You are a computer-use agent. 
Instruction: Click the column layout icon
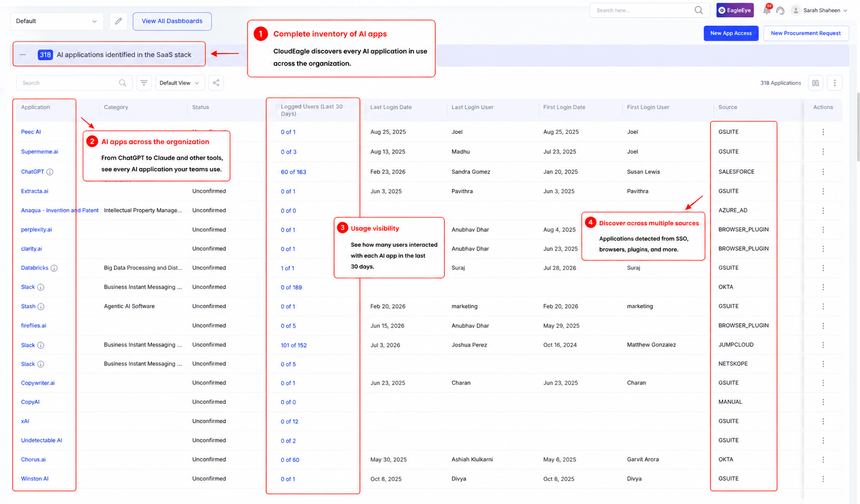pos(815,83)
